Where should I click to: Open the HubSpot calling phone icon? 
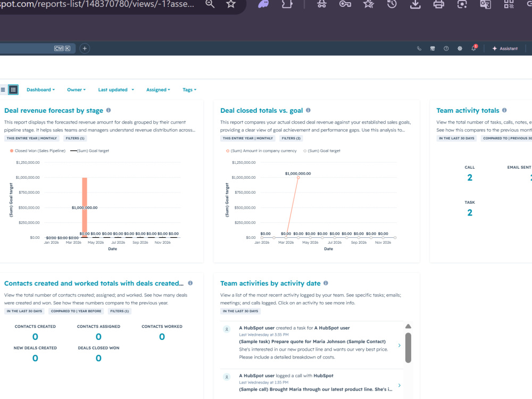(419, 48)
